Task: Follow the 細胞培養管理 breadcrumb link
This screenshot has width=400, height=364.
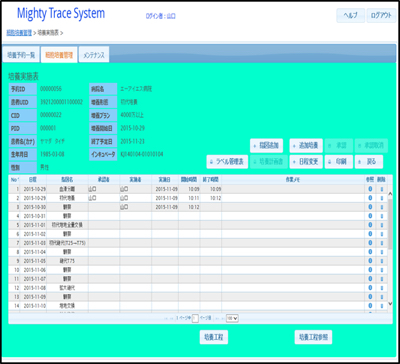Action: [x=19, y=33]
